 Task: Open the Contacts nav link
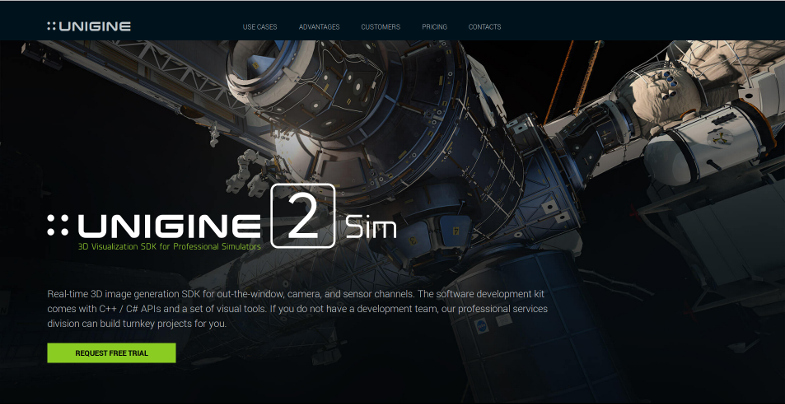[x=485, y=27]
